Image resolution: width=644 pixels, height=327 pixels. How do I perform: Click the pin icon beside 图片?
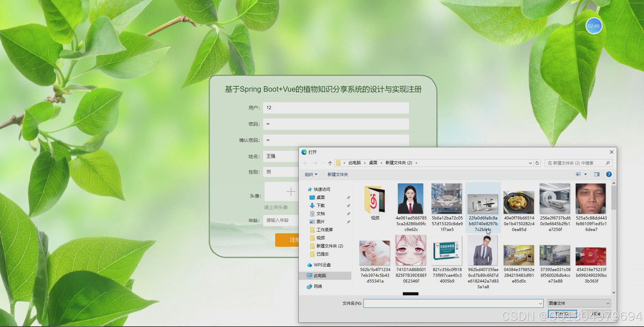click(348, 222)
